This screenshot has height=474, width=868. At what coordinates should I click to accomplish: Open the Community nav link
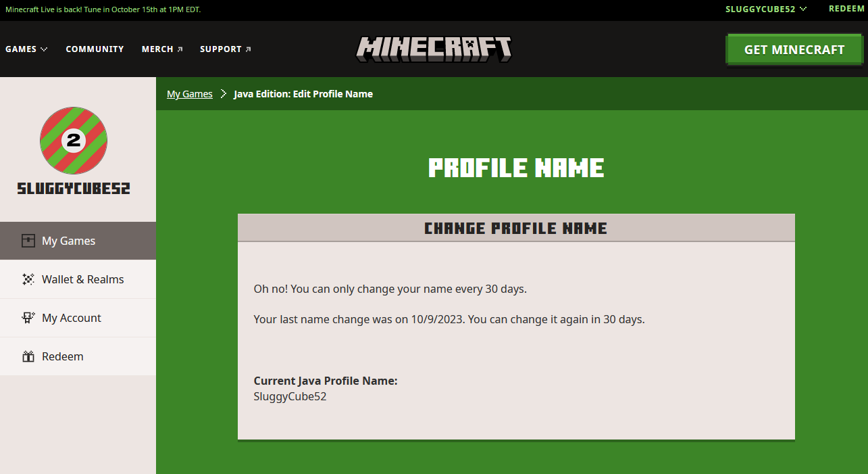(95, 49)
